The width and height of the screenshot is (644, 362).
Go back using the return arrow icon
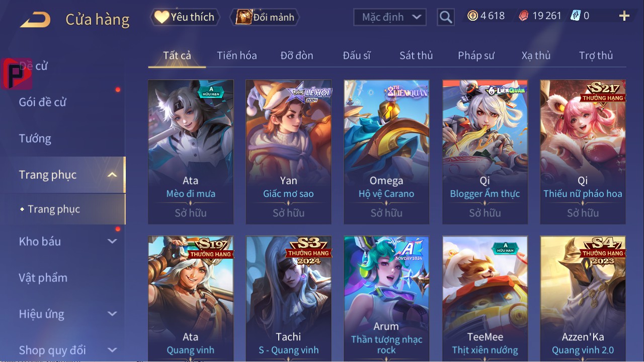[35, 20]
